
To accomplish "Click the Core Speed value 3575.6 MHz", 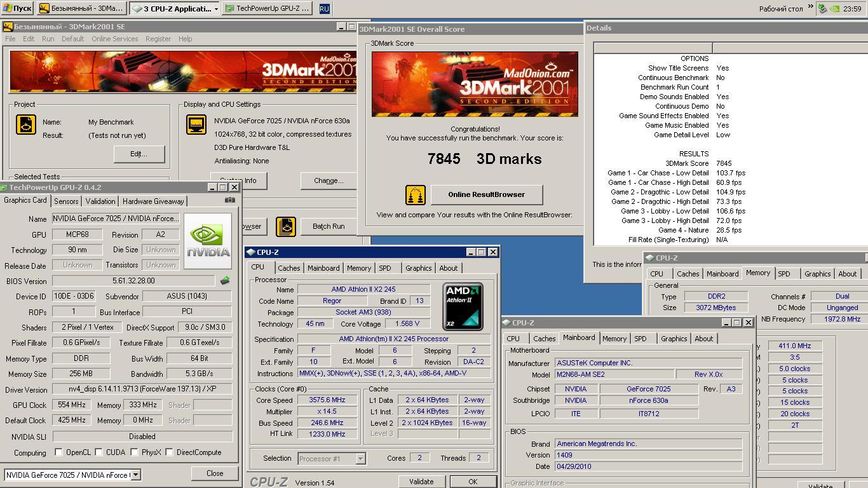I will (x=328, y=400).
